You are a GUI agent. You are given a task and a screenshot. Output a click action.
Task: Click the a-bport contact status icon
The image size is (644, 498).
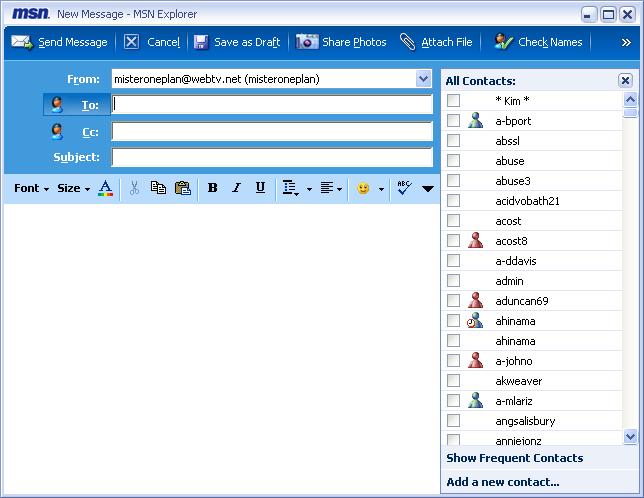click(x=476, y=121)
